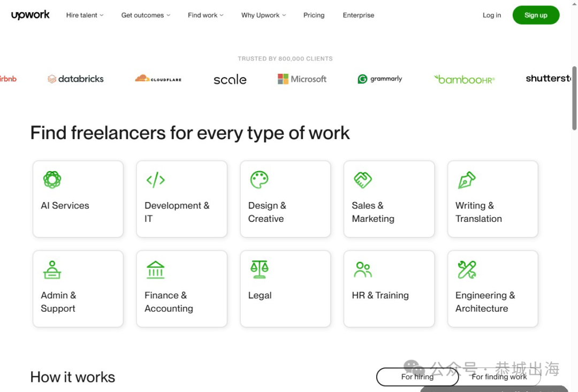Open the Sales & Marketing category label
The width and height of the screenshot is (578, 392).
pyautogui.click(x=373, y=212)
